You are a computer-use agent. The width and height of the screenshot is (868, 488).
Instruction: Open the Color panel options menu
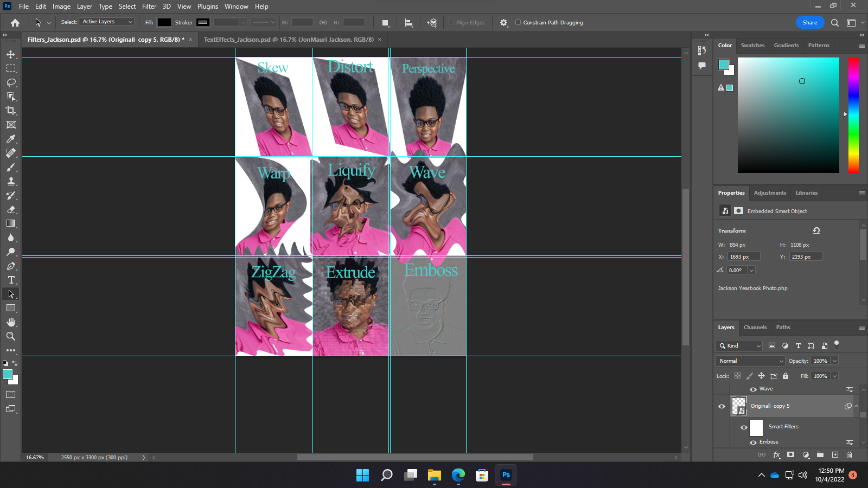click(861, 46)
